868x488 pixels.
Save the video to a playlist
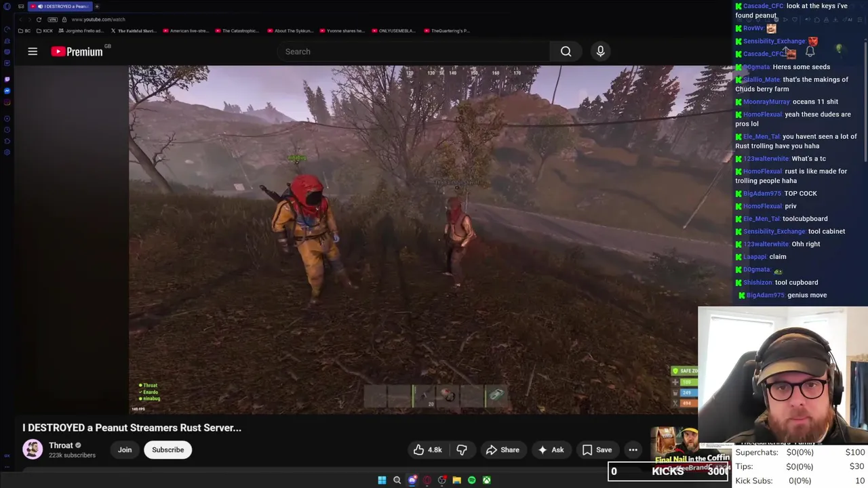pos(597,449)
